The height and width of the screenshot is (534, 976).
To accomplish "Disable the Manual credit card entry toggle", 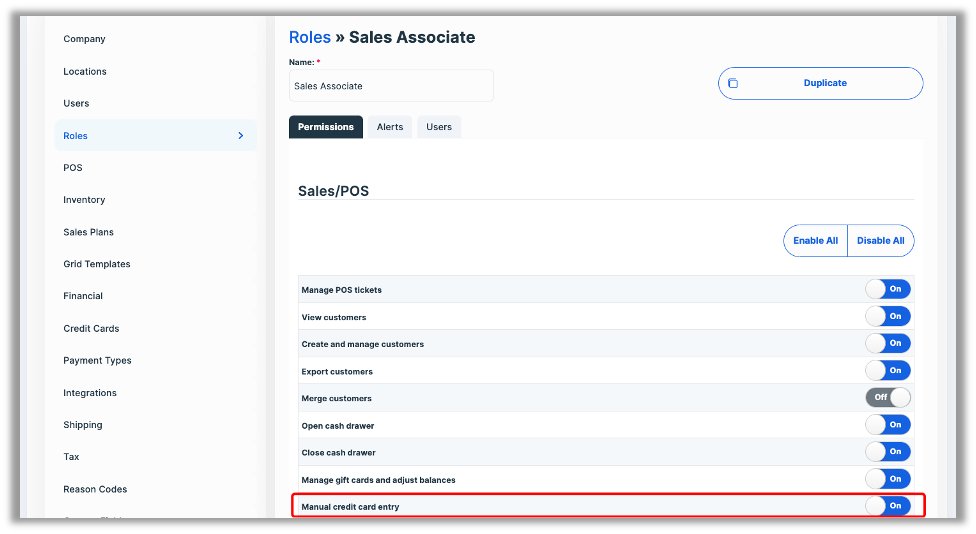I will (x=888, y=506).
